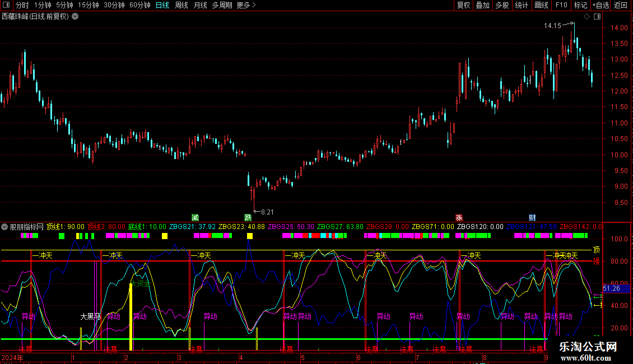Click the 顶线1: 90.00 indicator value
Viewport: 633px width, 364px height.
[x=66, y=227]
